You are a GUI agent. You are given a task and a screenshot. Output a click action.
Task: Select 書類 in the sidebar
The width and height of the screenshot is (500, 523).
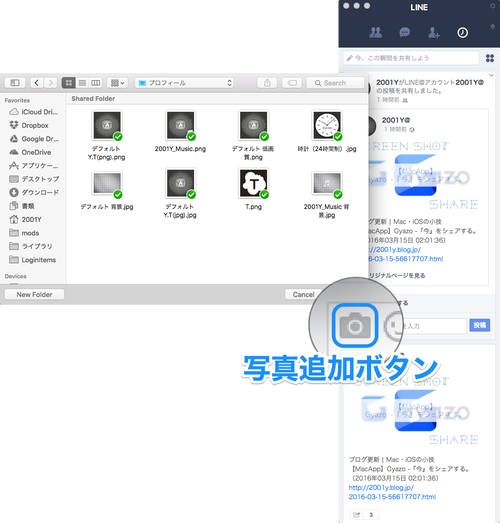coord(22,206)
